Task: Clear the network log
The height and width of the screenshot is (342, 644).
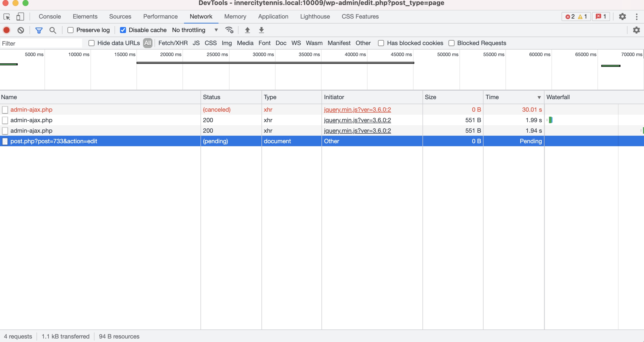Action: coord(21,30)
